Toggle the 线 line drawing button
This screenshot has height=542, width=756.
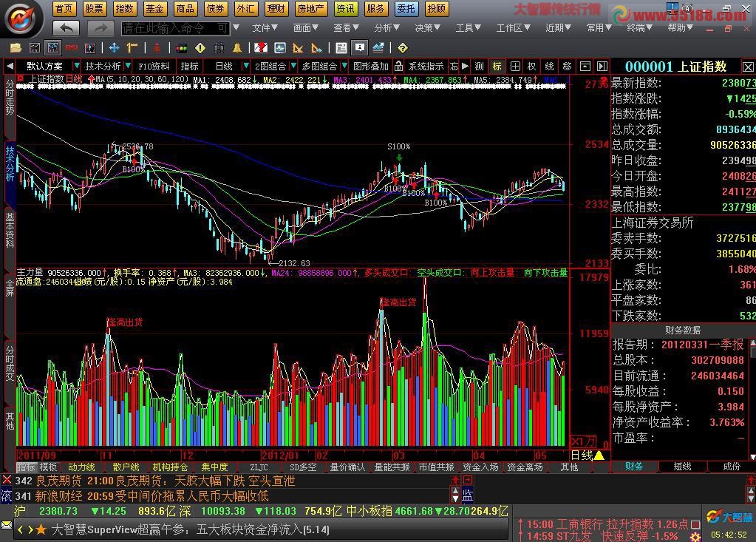coord(549,66)
